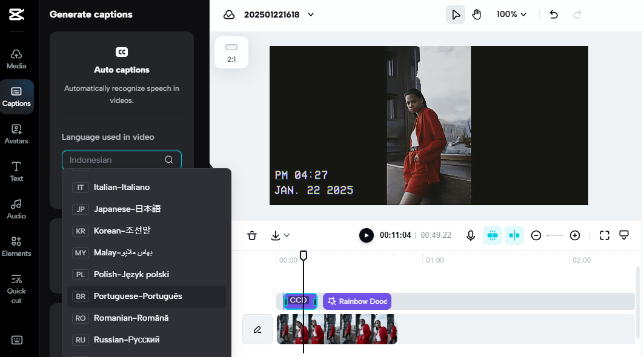
Task: Click the video thumbnail strip clip
Action: 337,329
